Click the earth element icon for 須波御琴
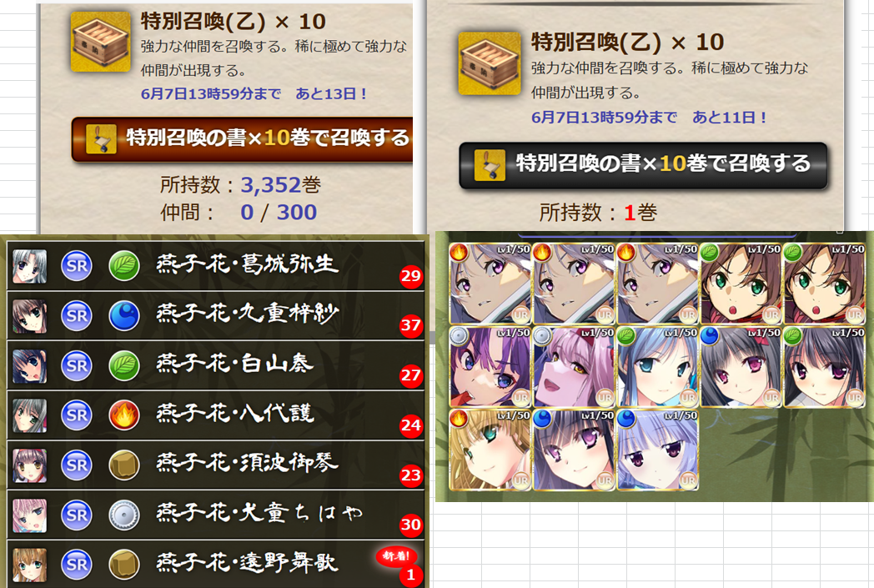874x588 pixels. [123, 465]
